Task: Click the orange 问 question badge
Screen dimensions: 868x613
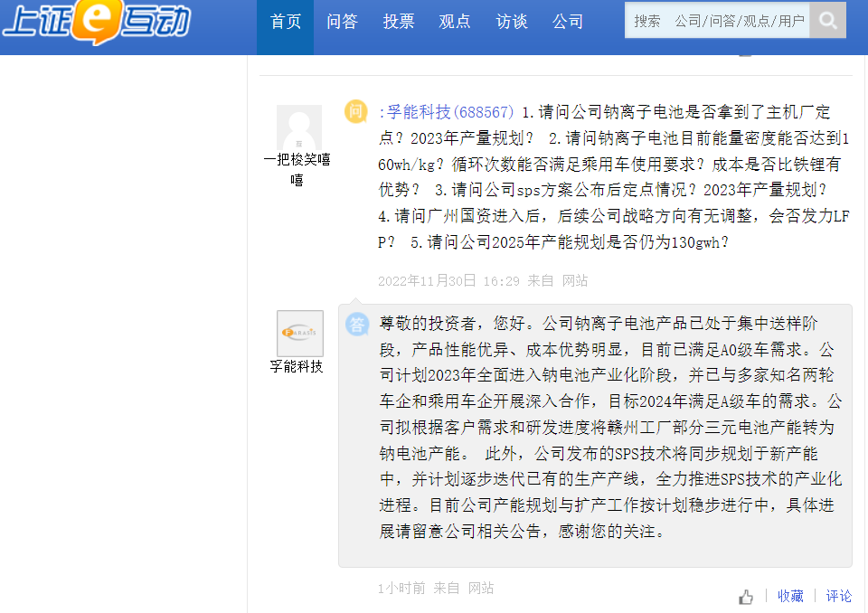Action: tap(356, 112)
